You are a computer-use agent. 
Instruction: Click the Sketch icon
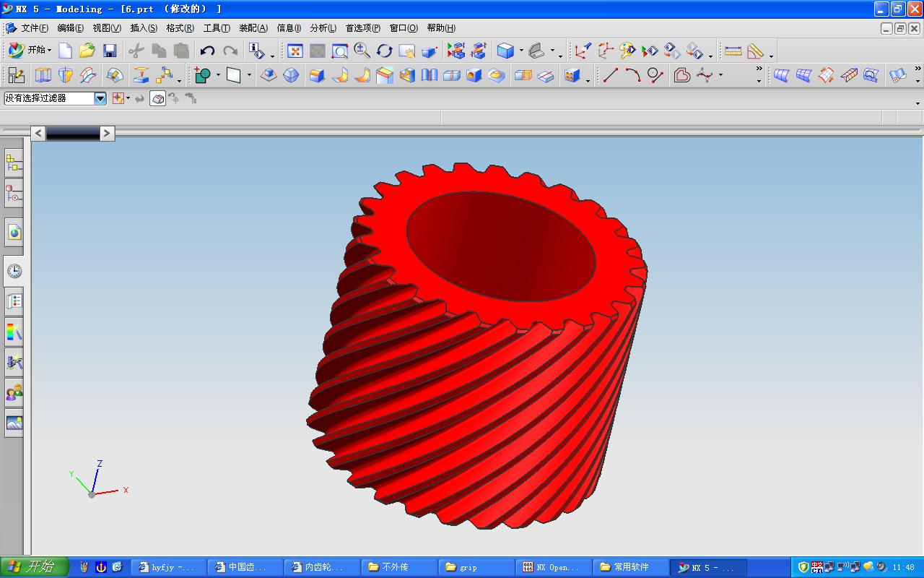coord(16,74)
